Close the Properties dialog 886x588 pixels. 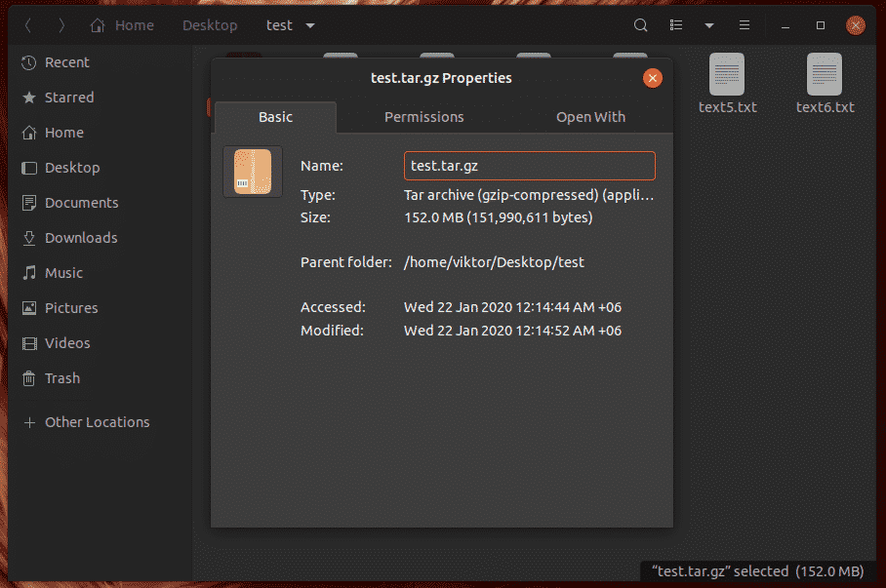pos(652,78)
